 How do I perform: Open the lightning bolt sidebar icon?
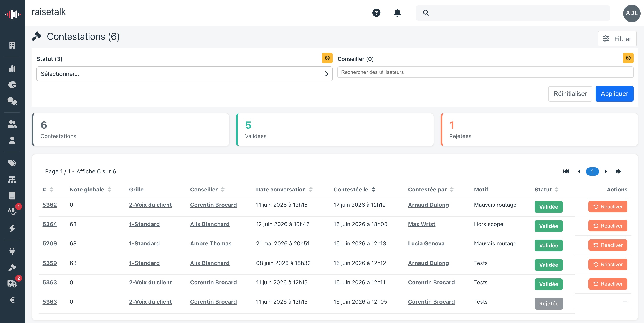[12, 228]
